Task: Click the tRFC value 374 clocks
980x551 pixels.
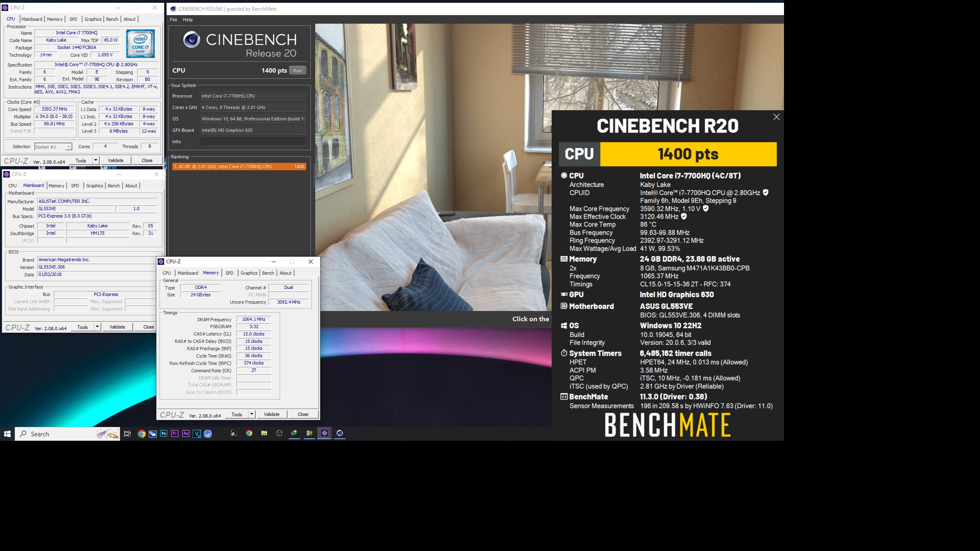Action: pos(254,363)
